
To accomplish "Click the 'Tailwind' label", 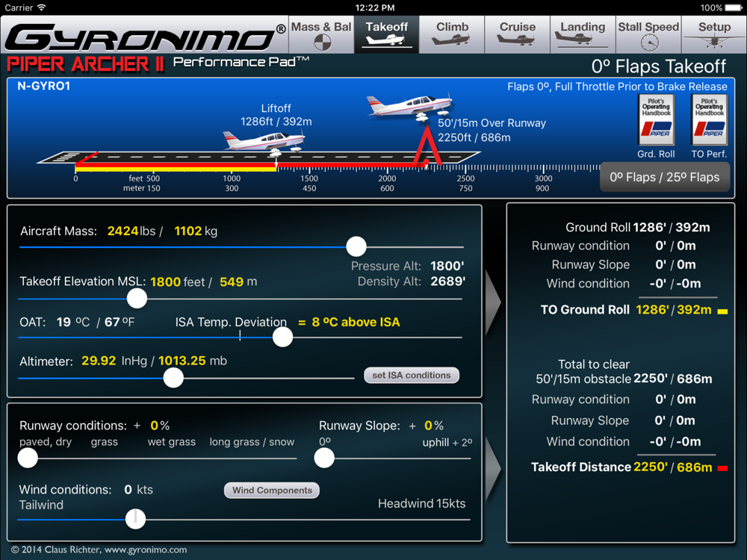I will tap(41, 505).
